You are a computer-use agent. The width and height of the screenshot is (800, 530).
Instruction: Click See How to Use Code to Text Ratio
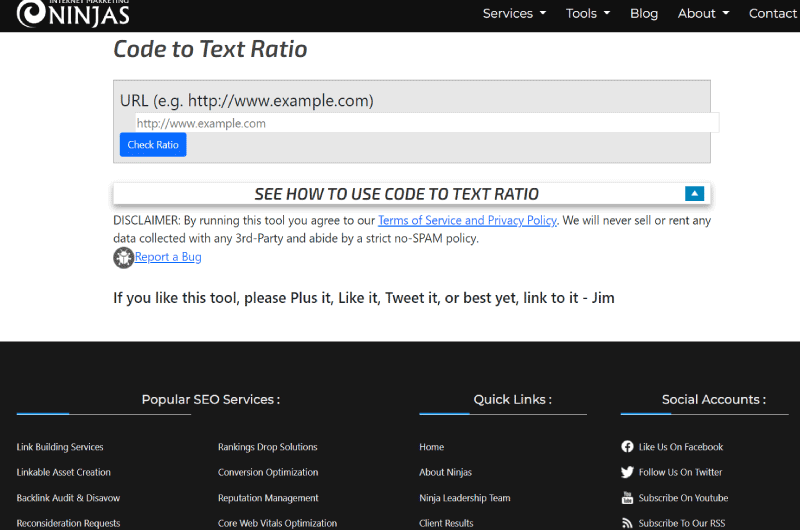[396, 194]
